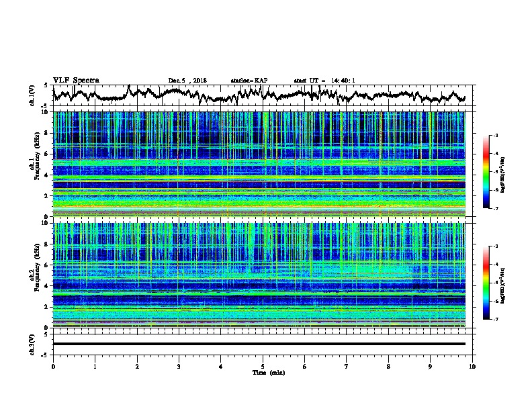Image resolution: width=532 pixels, height=411 pixels.
Task: Click time-axis tick label "8"
Action: (388, 367)
